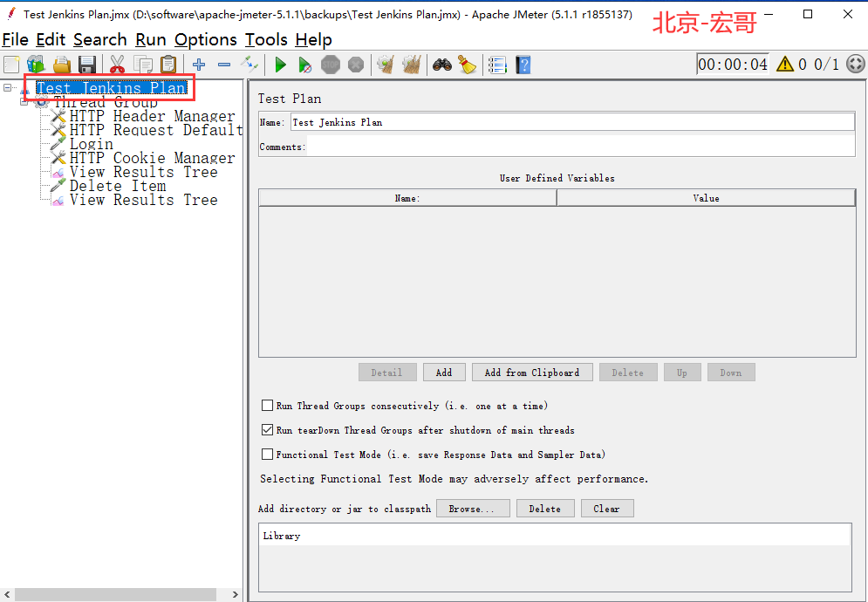Click the Down button
The image size is (868, 602).
(x=731, y=373)
